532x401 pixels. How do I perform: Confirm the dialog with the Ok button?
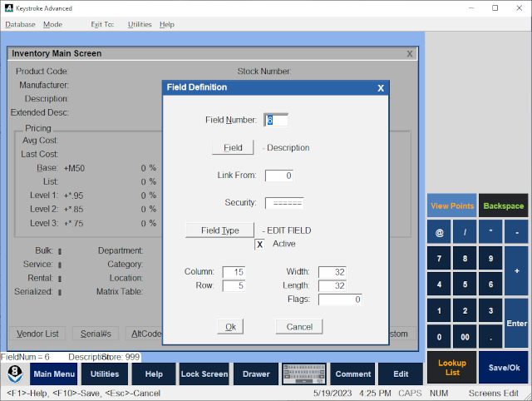(230, 327)
